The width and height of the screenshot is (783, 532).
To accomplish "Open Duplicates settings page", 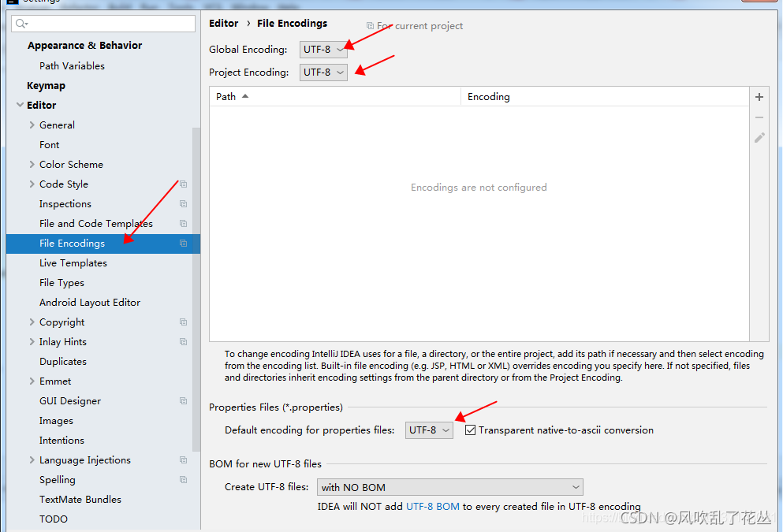I will (x=63, y=361).
